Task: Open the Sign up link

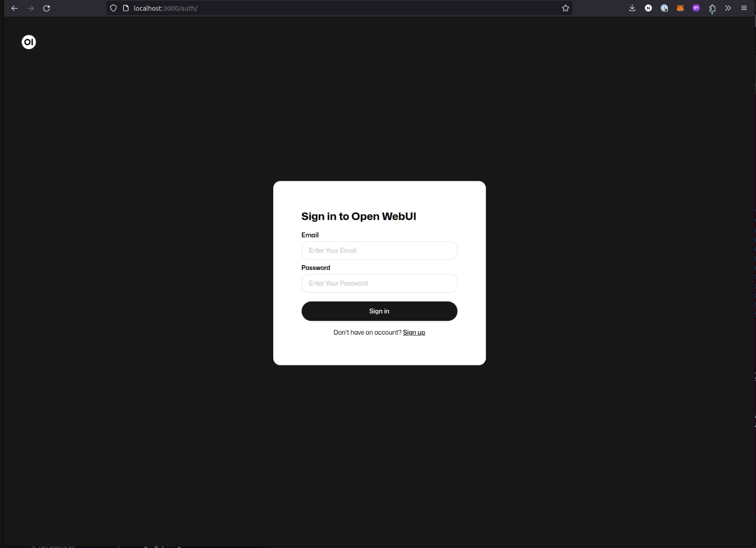Action: pyautogui.click(x=414, y=333)
